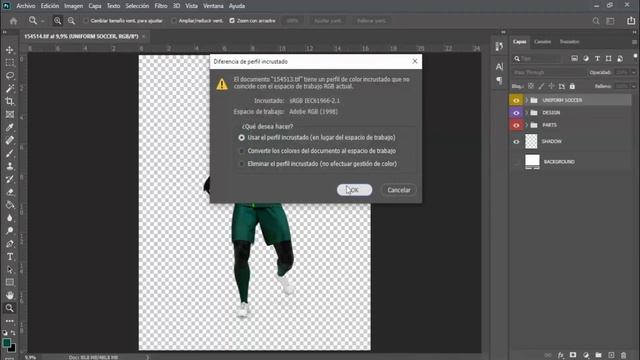
Task: Select the Blur tool
Action: click(9, 218)
